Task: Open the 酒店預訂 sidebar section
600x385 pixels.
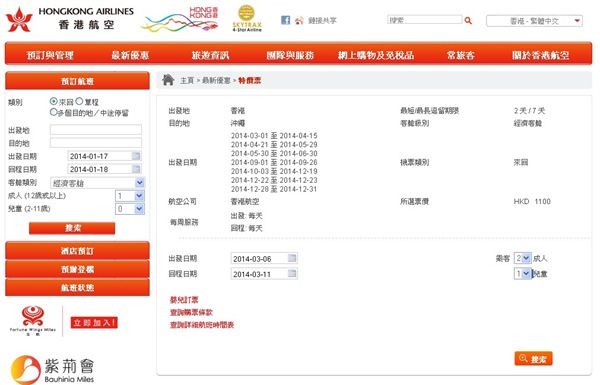Action: 77,251
